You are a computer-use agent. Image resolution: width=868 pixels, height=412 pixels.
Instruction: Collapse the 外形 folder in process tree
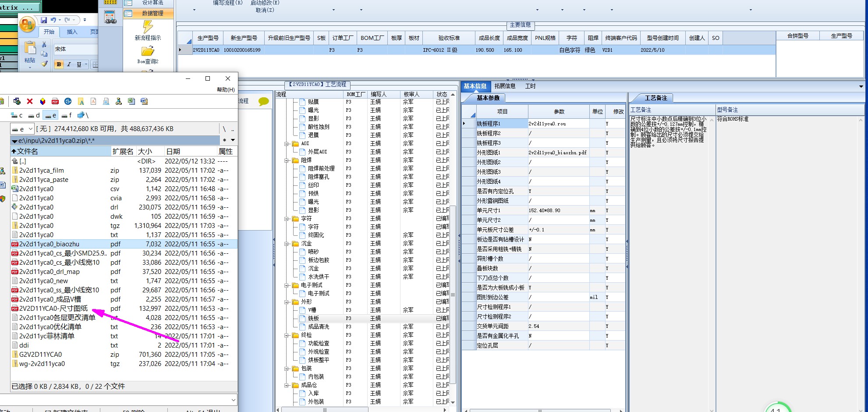287,302
